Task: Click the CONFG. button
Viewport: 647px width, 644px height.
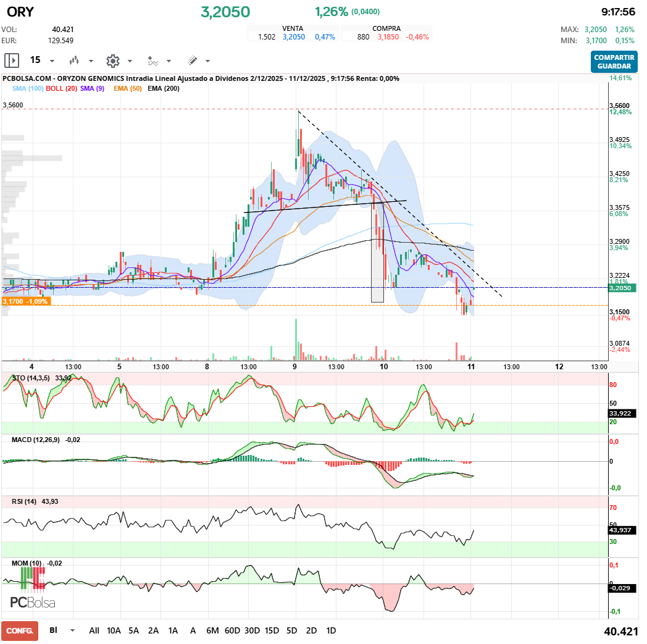Action: tap(19, 630)
